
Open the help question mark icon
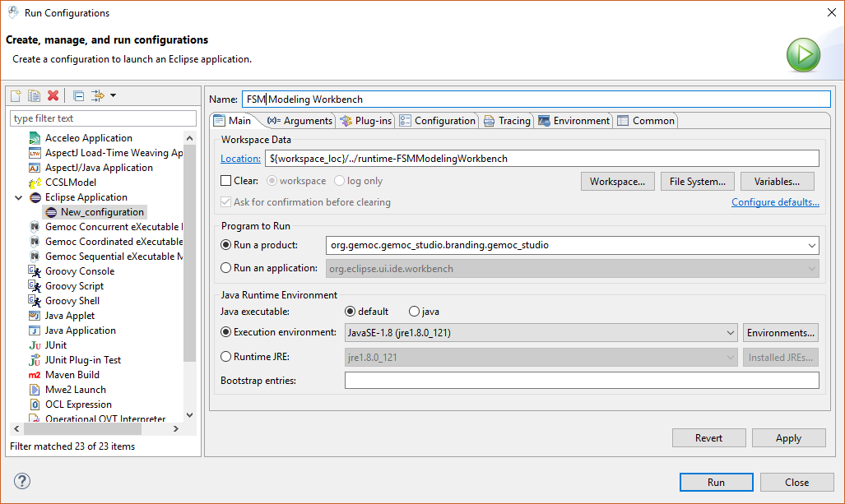(22, 481)
